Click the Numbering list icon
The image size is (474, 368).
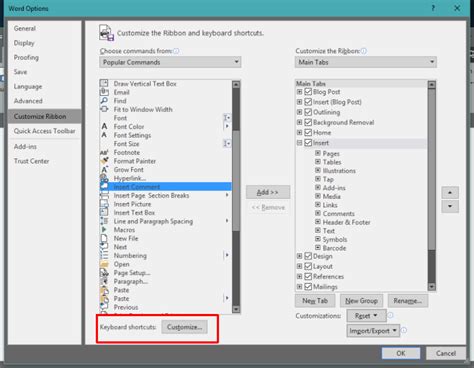[104, 255]
